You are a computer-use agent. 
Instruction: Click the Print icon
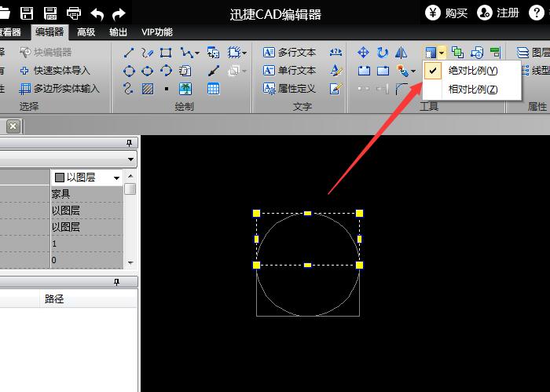coord(74,13)
